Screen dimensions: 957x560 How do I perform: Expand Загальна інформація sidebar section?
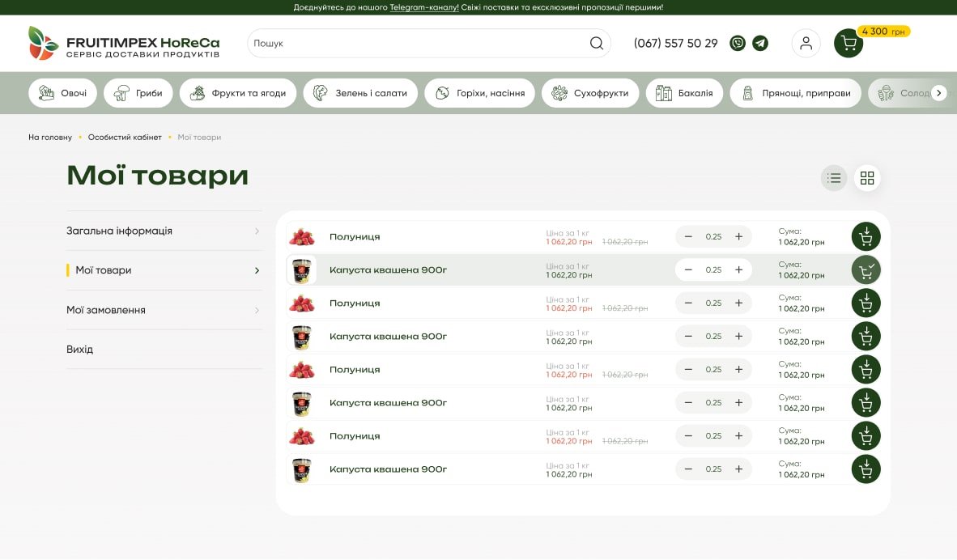(x=164, y=231)
